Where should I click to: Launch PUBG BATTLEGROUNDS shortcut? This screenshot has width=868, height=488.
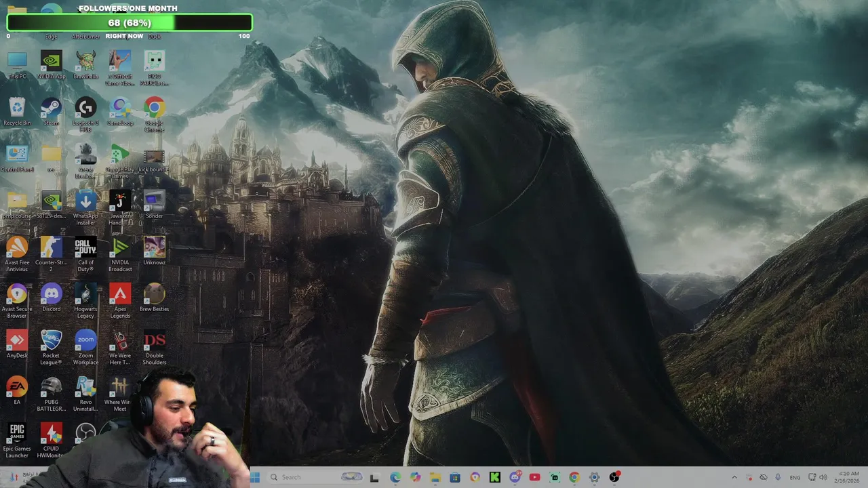coord(51,394)
